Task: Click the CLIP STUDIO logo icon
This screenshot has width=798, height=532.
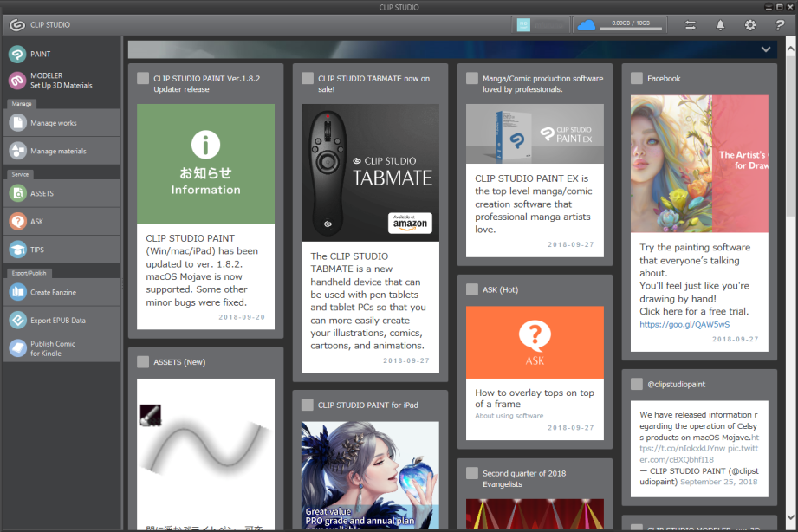Action: [16, 24]
